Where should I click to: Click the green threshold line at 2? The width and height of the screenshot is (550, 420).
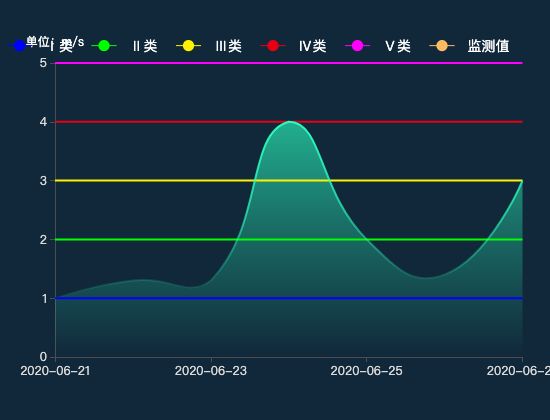coord(140,240)
